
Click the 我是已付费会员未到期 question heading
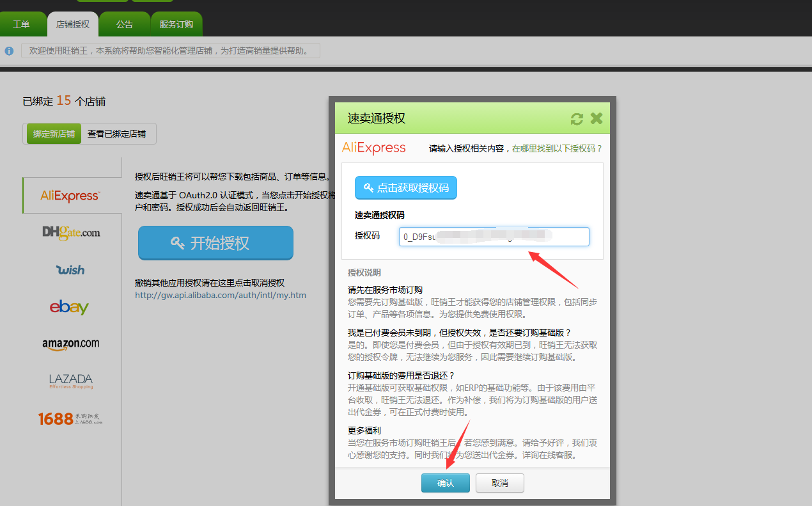(459, 333)
